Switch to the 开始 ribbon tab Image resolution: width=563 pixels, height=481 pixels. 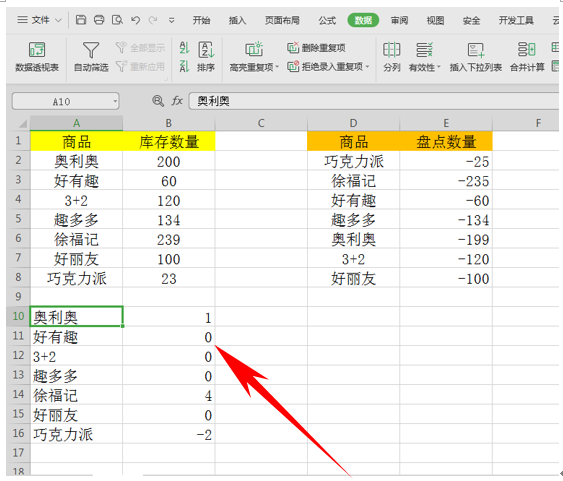pyautogui.click(x=201, y=20)
